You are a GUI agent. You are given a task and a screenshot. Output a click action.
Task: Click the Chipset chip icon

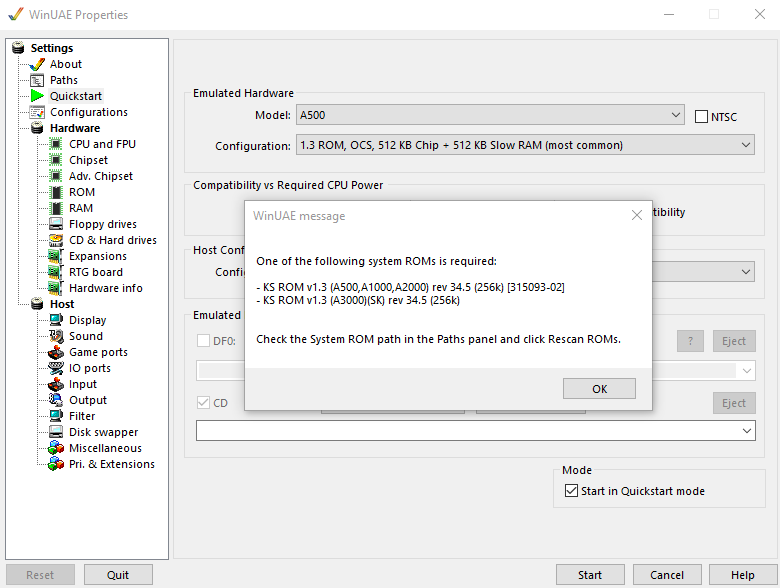(56, 160)
